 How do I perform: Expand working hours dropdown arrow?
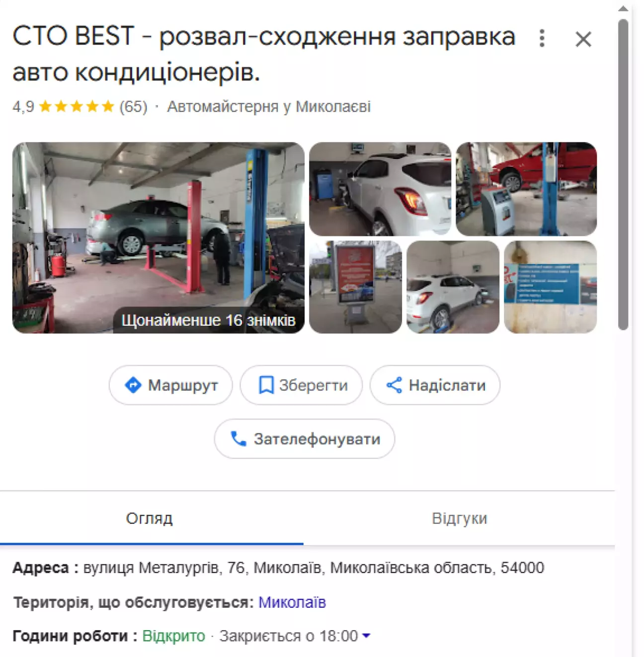(x=366, y=636)
